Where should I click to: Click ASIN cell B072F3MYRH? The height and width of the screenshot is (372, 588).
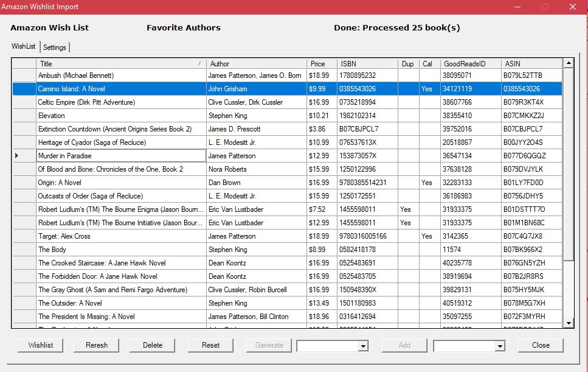pyautogui.click(x=531, y=317)
